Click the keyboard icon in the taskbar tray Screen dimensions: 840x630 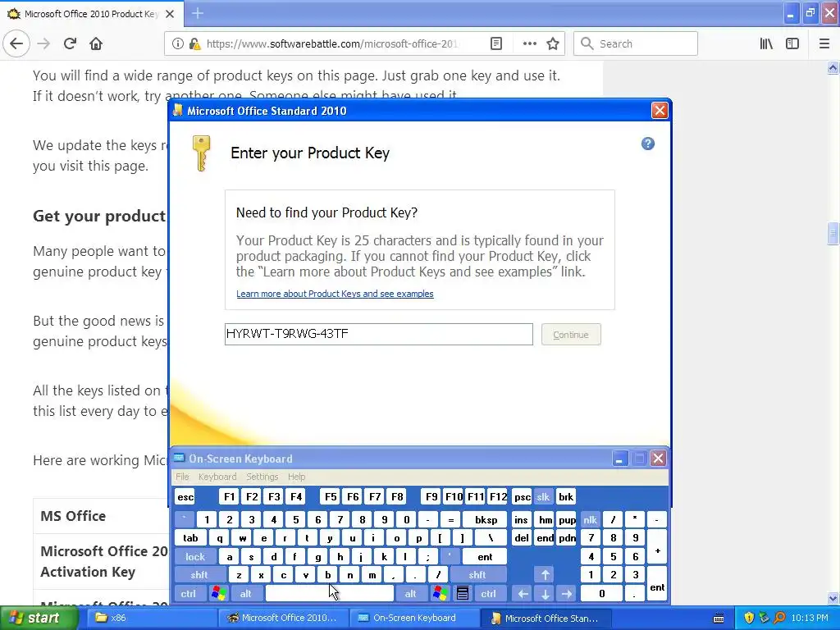(719, 619)
